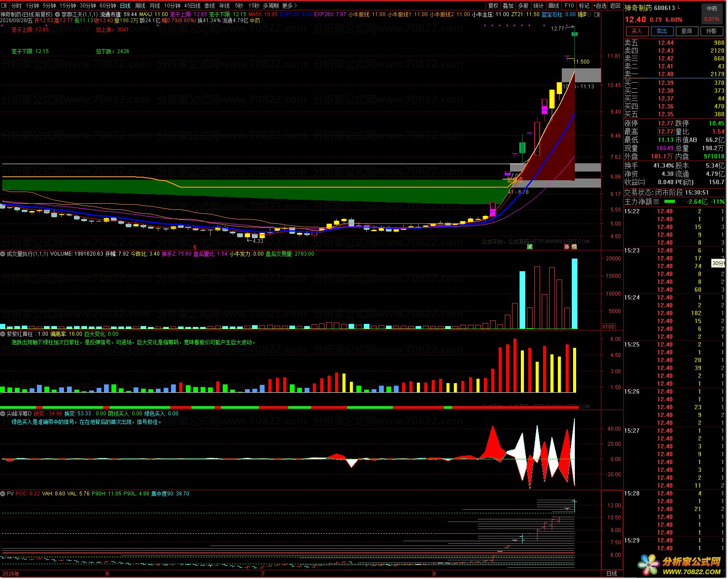This screenshot has height=579, width=728.
Task: Select the 周线 weekly period
Action: tap(140, 6)
